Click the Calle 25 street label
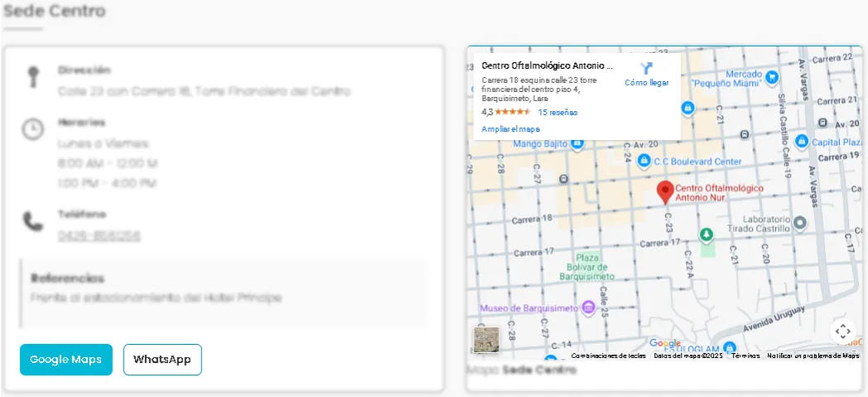 [x=604, y=303]
